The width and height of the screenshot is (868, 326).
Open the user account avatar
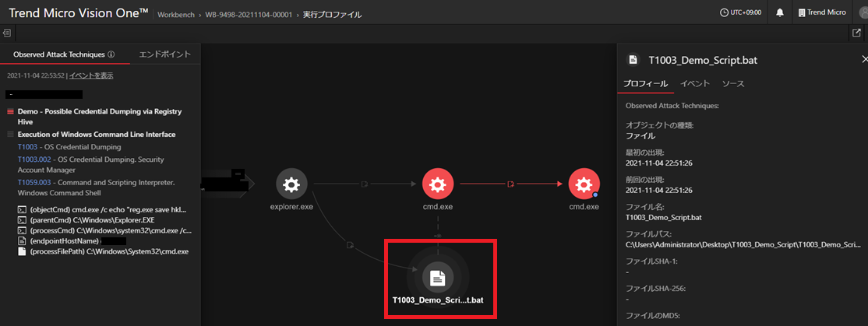click(863, 12)
